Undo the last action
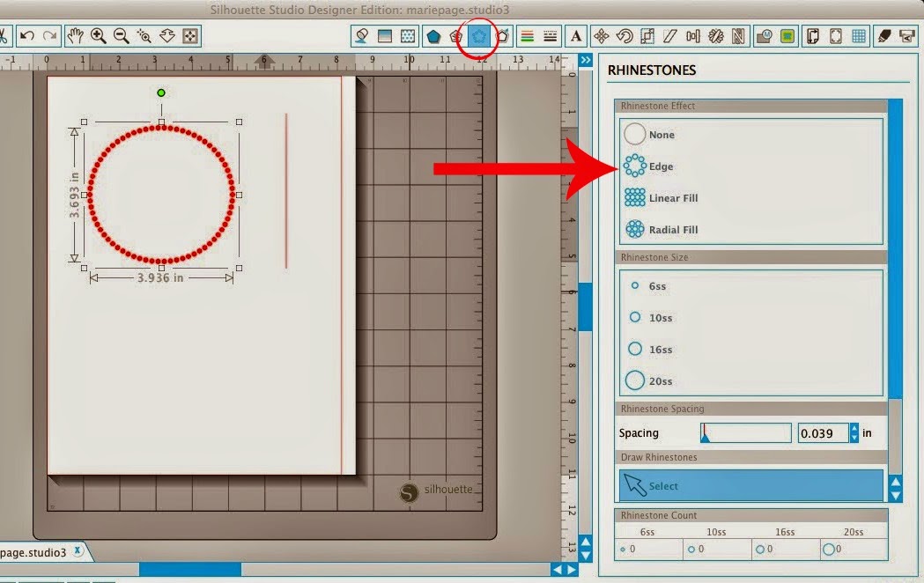The image size is (924, 583). point(27,36)
